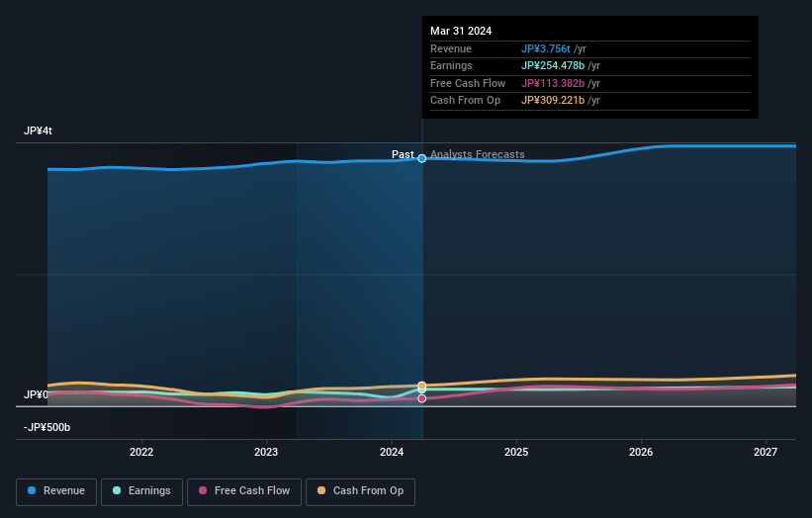Click the 2022 x-axis label
This screenshot has width=812, height=518.
(x=141, y=452)
